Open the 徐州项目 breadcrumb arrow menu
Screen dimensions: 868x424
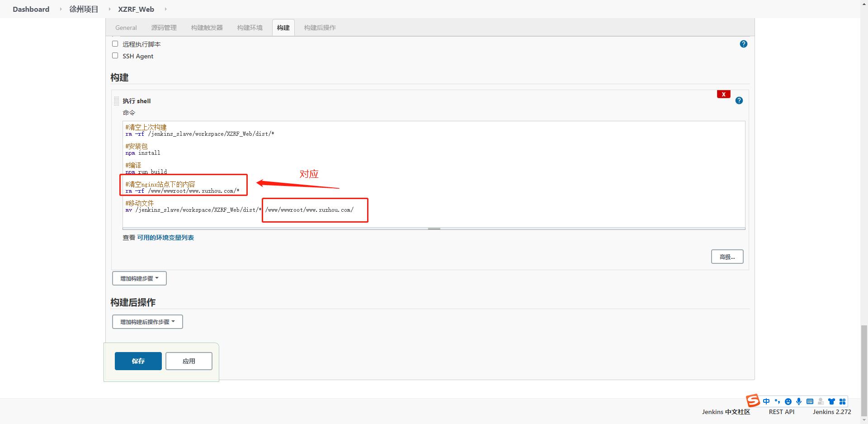pyautogui.click(x=109, y=9)
